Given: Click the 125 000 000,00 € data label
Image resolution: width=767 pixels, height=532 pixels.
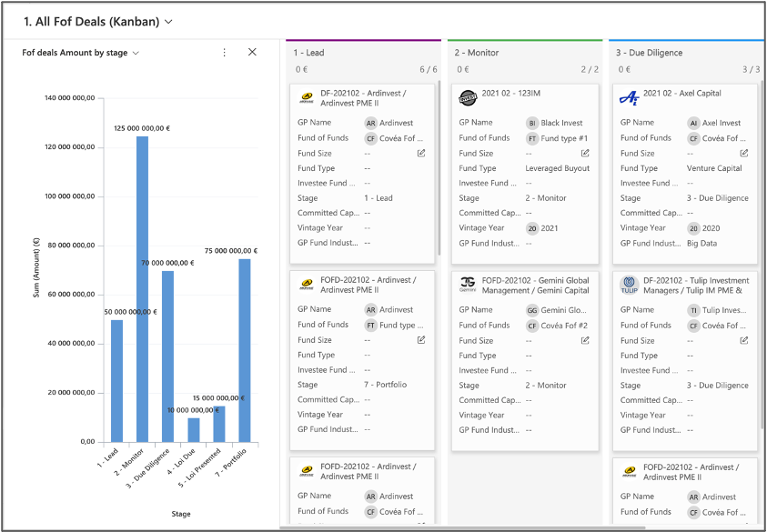Looking at the screenshot, I should 142,128.
